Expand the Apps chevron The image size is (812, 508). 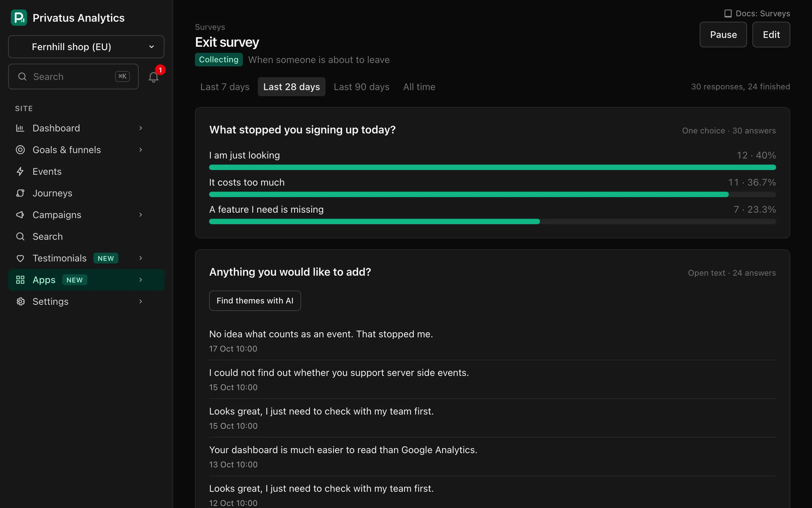[141, 280]
